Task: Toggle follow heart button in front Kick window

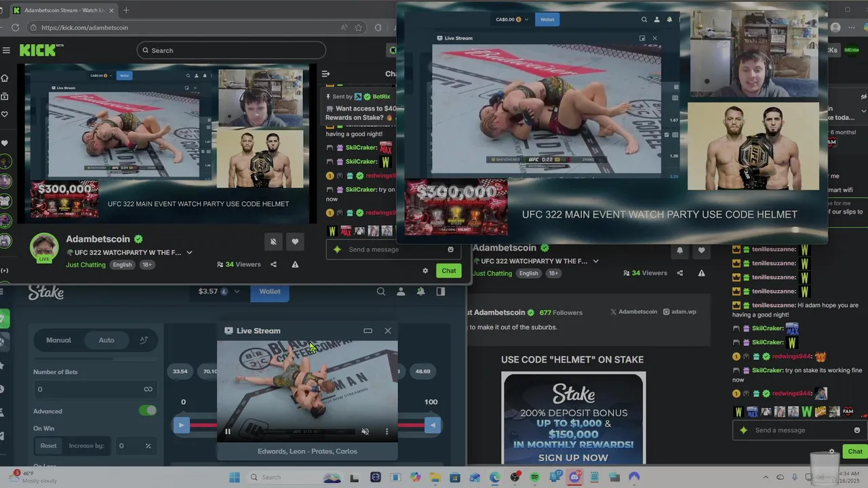Action: 295,241
